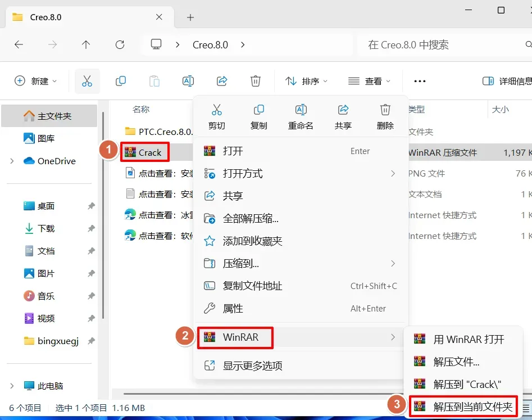Select 共享 menu entry below 打开方式

click(301, 196)
